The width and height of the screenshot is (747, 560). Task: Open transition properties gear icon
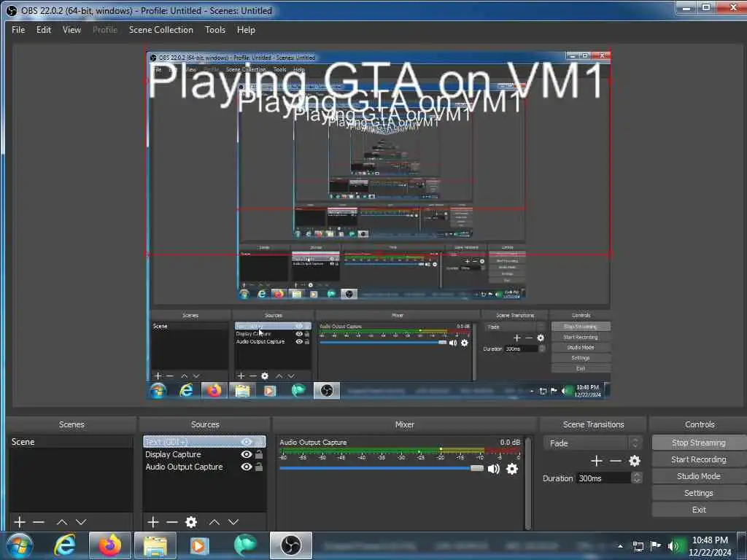(x=635, y=461)
